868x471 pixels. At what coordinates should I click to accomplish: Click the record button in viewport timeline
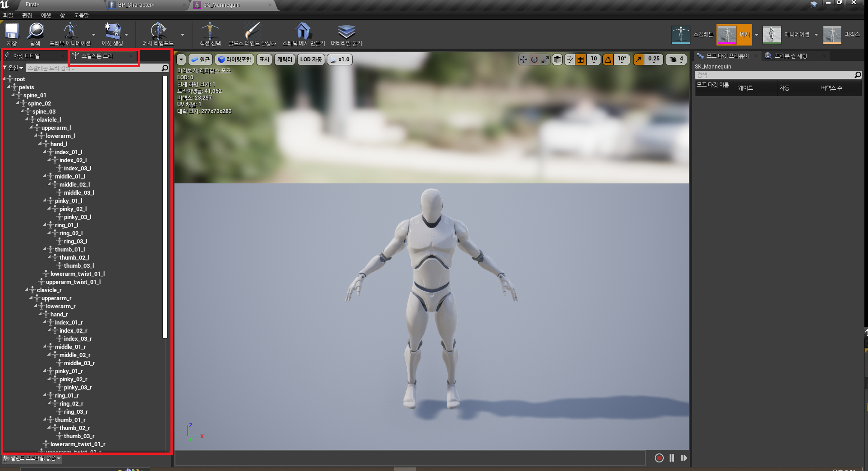coord(659,458)
